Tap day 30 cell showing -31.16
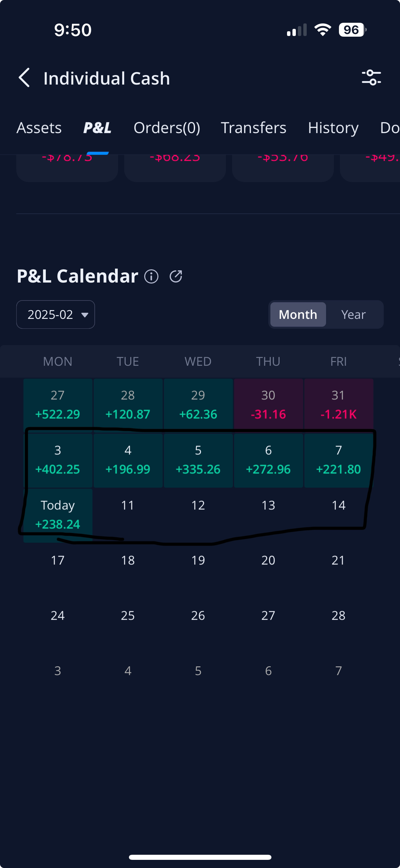This screenshot has width=400, height=868. (x=268, y=404)
